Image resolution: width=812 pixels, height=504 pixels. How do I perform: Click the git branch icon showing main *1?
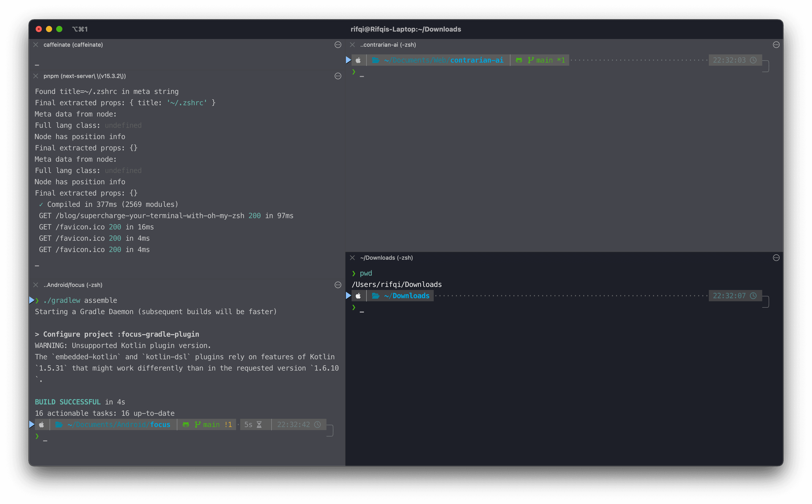point(531,60)
